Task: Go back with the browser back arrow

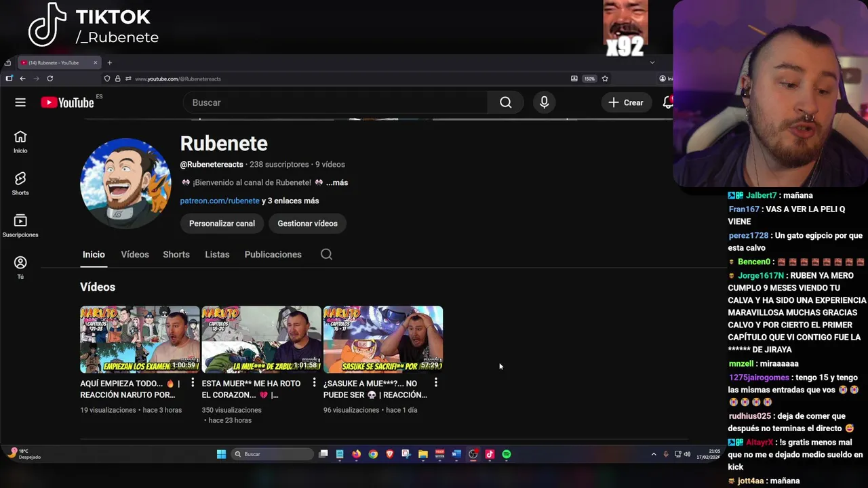Action: point(22,79)
